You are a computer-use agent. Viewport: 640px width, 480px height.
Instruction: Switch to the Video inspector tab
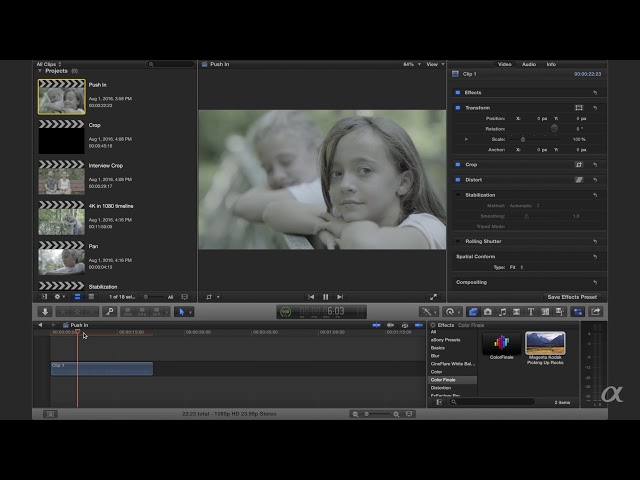pos(504,64)
